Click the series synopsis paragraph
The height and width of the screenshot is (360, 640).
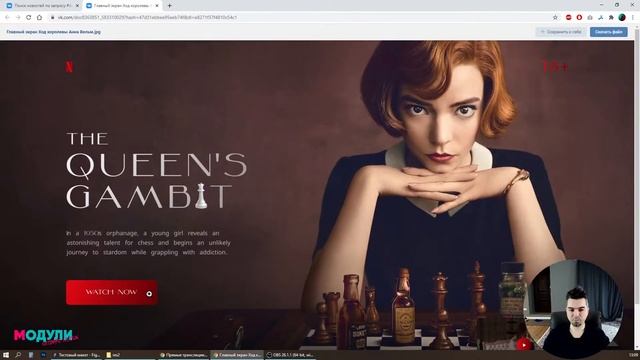pos(149,243)
